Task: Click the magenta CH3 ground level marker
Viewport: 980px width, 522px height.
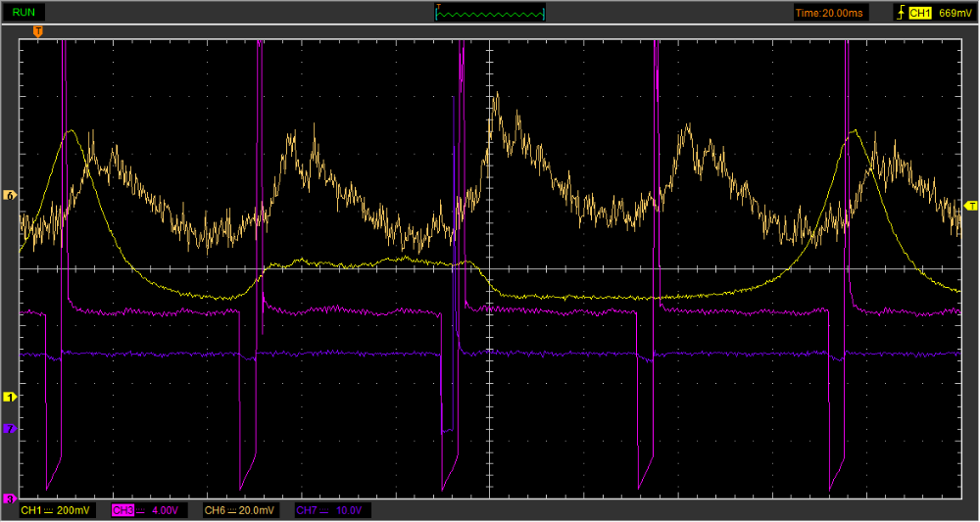Action: coord(10,498)
